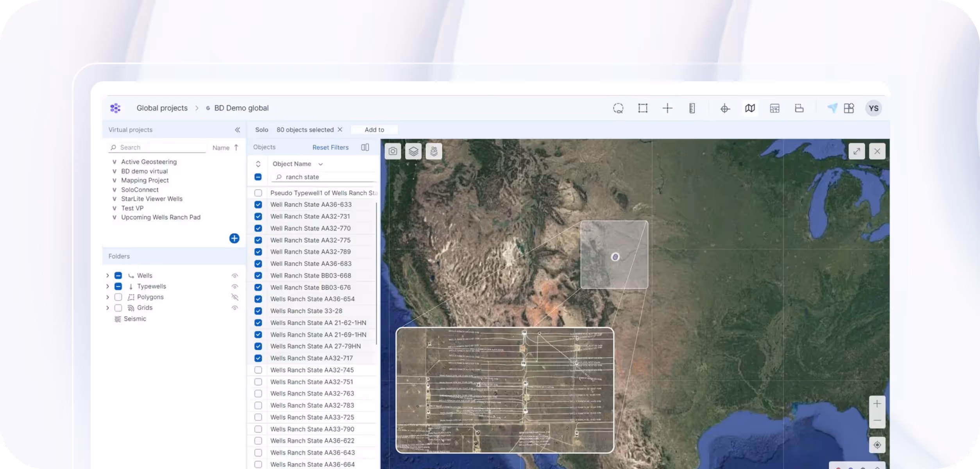Open the YS user avatar

[874, 108]
